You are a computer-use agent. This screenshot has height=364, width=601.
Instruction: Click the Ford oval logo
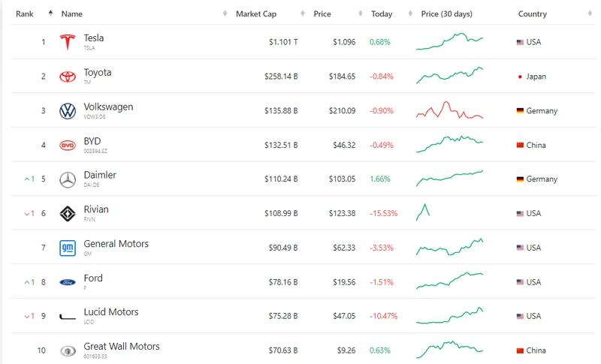(x=68, y=282)
